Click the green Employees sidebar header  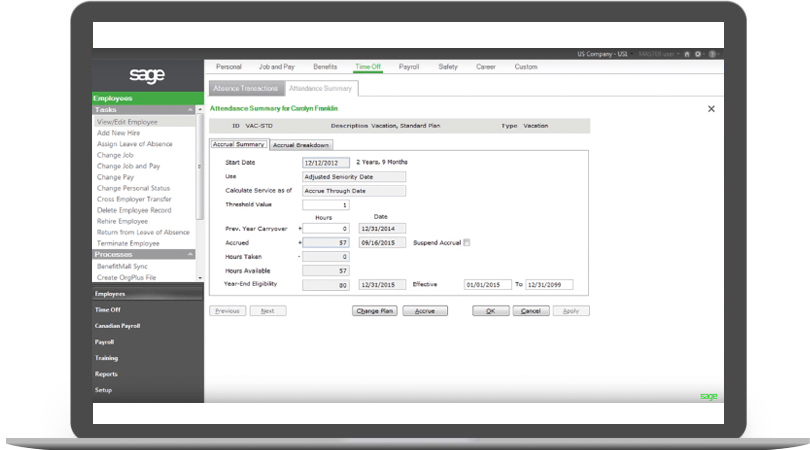[x=148, y=98]
